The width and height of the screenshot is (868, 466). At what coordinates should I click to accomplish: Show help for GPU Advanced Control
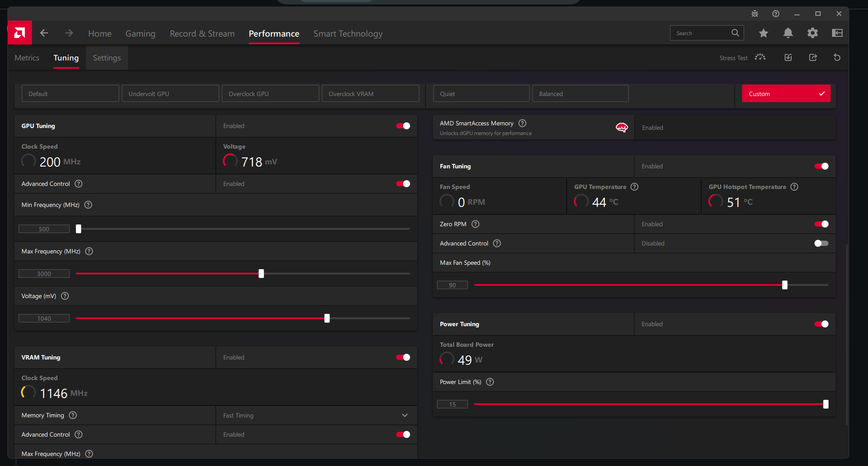coord(79,184)
